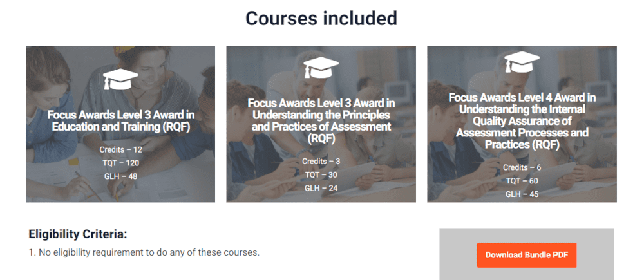The image size is (644, 280).
Task: Click the 'Courses included' heading
Action: [321, 18]
